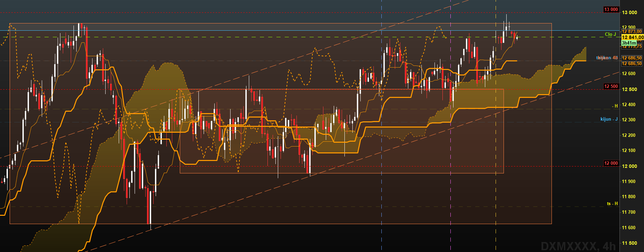The width and height of the screenshot is (644, 252).
Task: Click the 11 700 price axis tick
Action: (x=629, y=212)
